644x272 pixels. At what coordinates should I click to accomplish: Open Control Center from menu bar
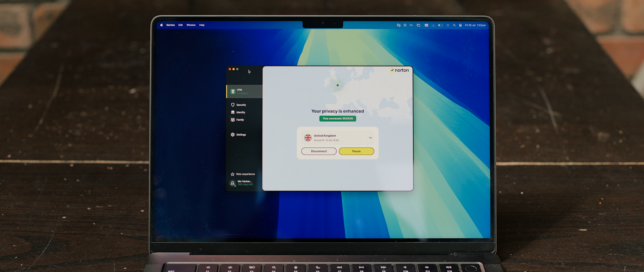coord(461,25)
